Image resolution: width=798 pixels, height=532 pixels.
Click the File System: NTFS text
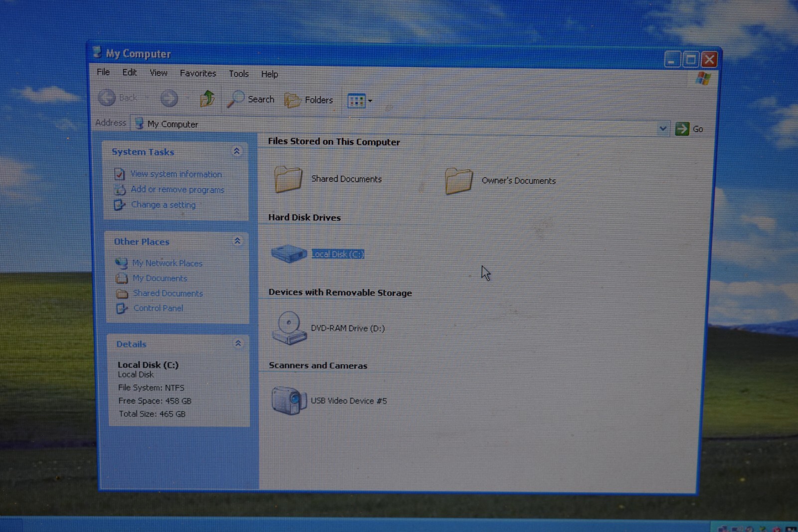point(151,387)
